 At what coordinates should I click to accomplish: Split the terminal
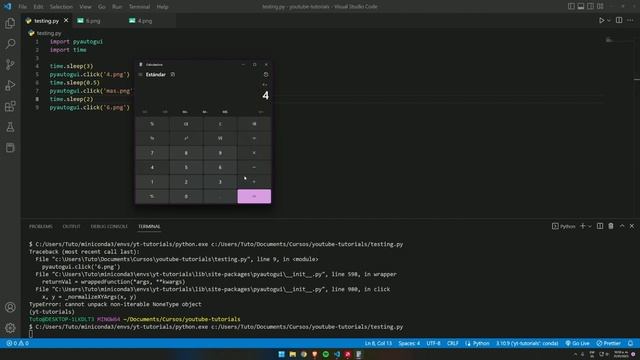click(600, 226)
